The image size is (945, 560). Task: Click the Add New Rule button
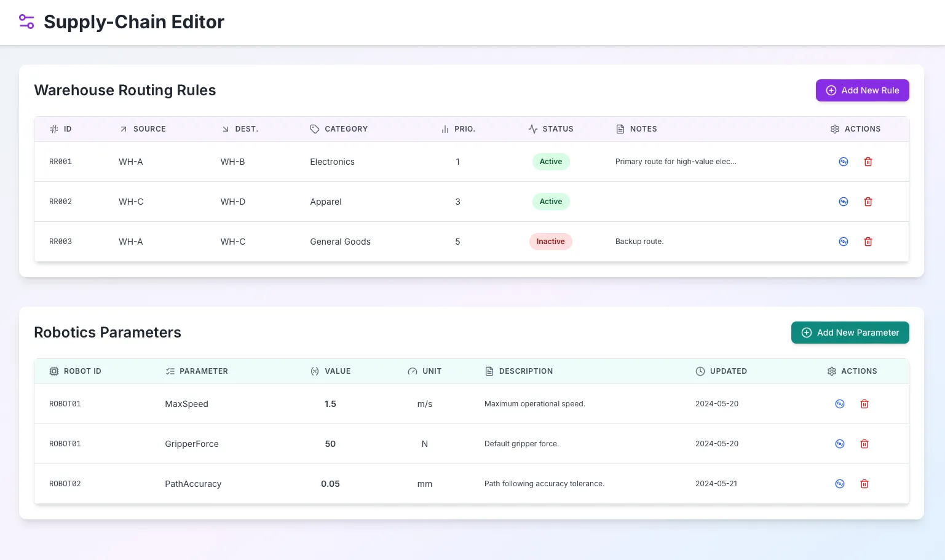coord(862,90)
